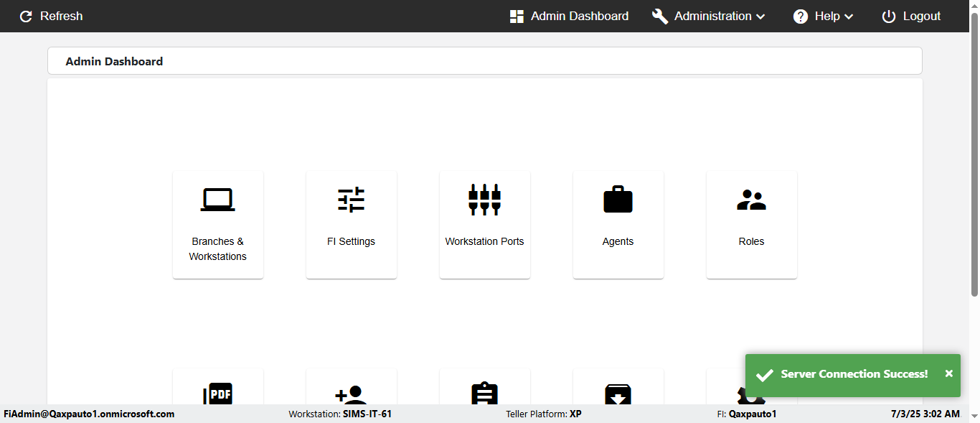The width and height of the screenshot is (980, 423).
Task: Click 'Workstation: SIMS-IT-61' in status bar
Action: point(340,414)
